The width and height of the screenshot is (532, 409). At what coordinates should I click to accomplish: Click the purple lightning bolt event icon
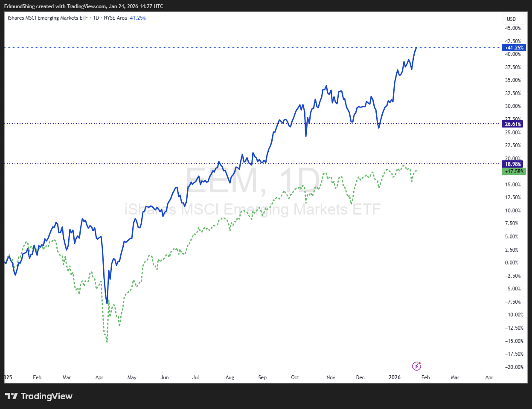[417, 366]
